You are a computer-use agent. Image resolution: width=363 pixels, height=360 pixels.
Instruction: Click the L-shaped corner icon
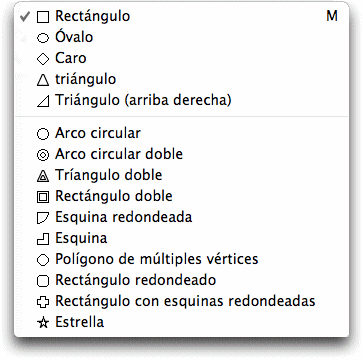click(x=43, y=239)
